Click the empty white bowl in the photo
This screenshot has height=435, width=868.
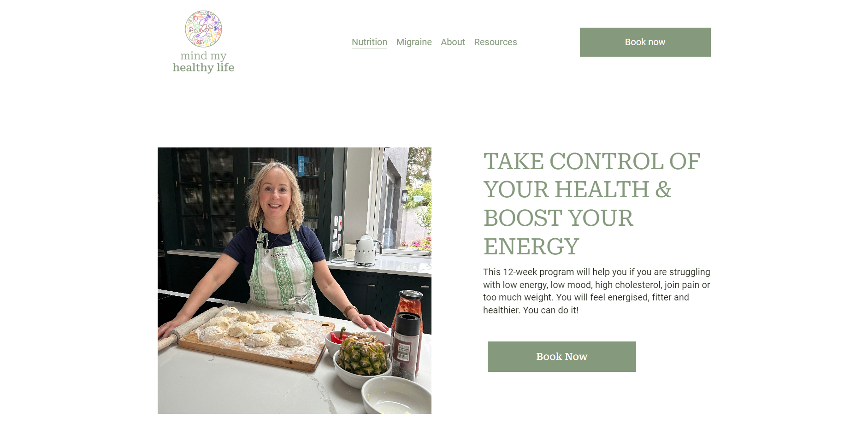[396, 395]
